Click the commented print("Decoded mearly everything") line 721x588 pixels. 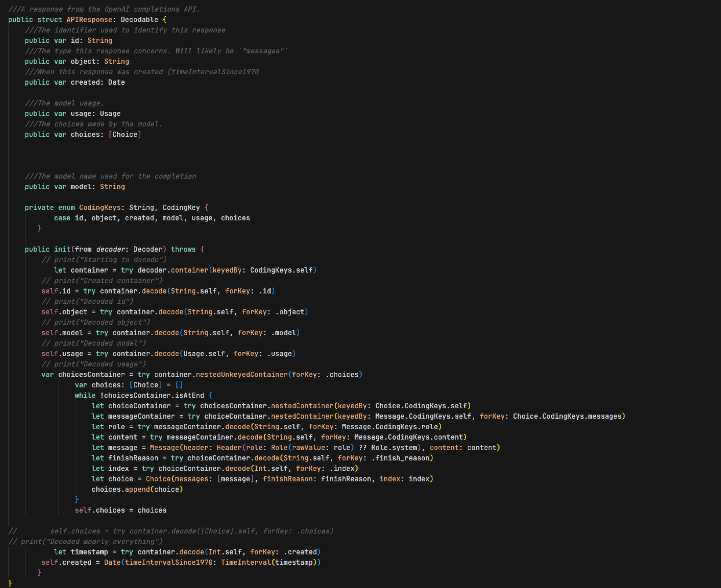click(x=86, y=542)
